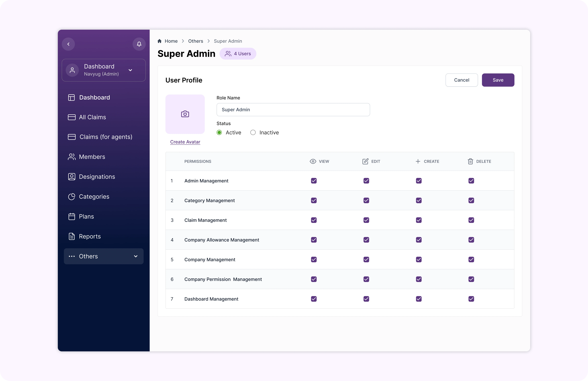Click the Role Name input field
Image resolution: width=588 pixels, height=381 pixels.
pos(293,109)
